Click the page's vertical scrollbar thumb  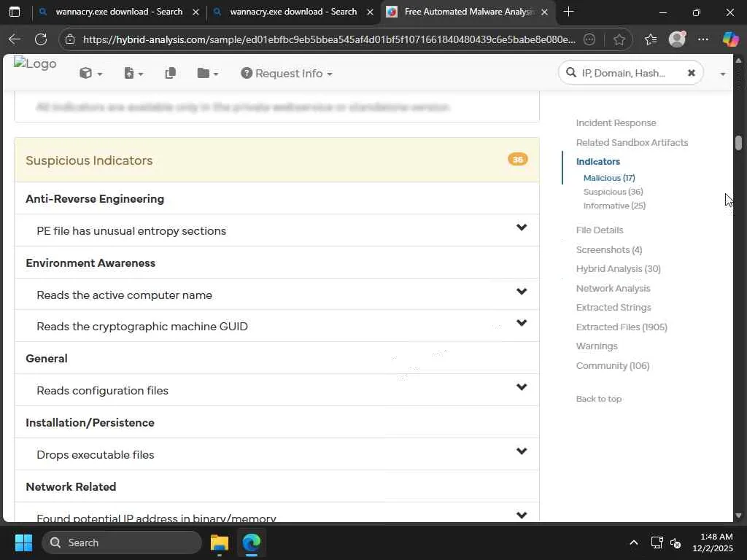click(x=738, y=143)
